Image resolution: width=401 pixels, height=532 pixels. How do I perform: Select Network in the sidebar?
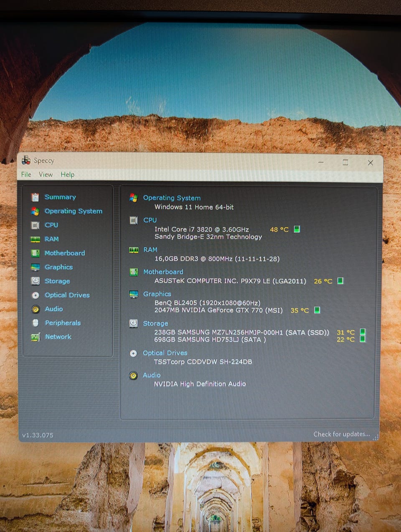(58, 337)
